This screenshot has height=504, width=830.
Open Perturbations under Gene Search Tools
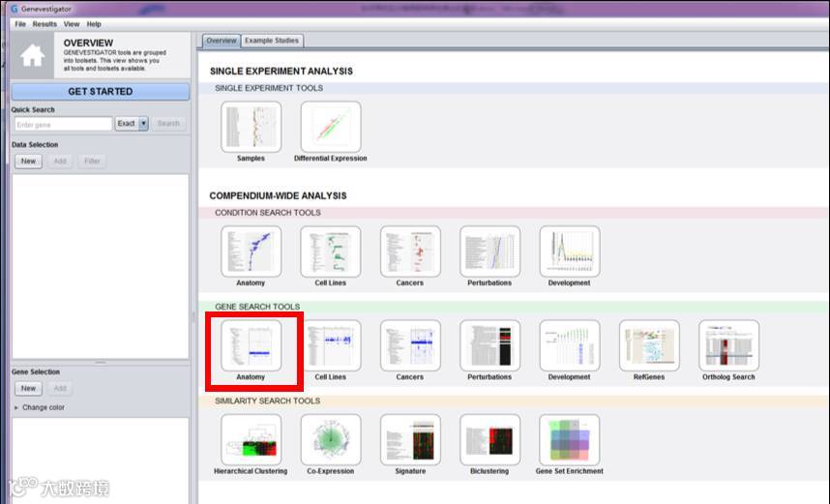(x=490, y=345)
